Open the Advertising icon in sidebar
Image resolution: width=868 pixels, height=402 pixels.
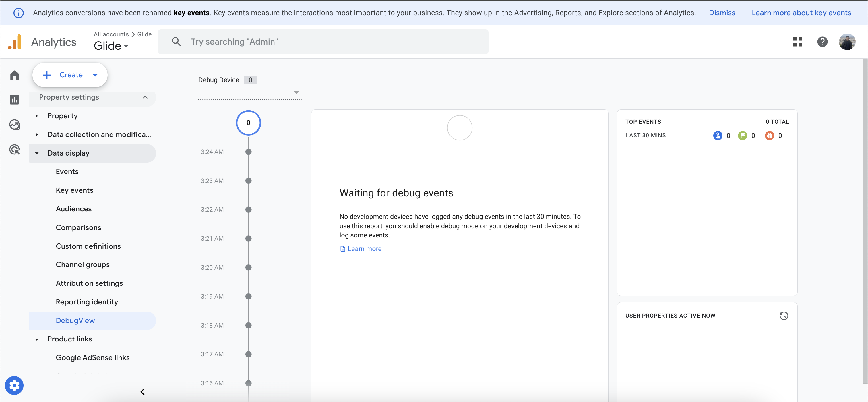[14, 150]
